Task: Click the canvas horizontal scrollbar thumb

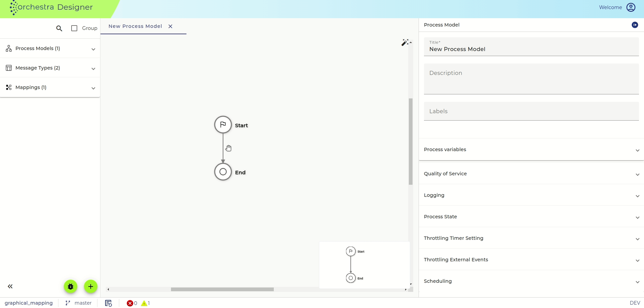Action: coord(222,289)
